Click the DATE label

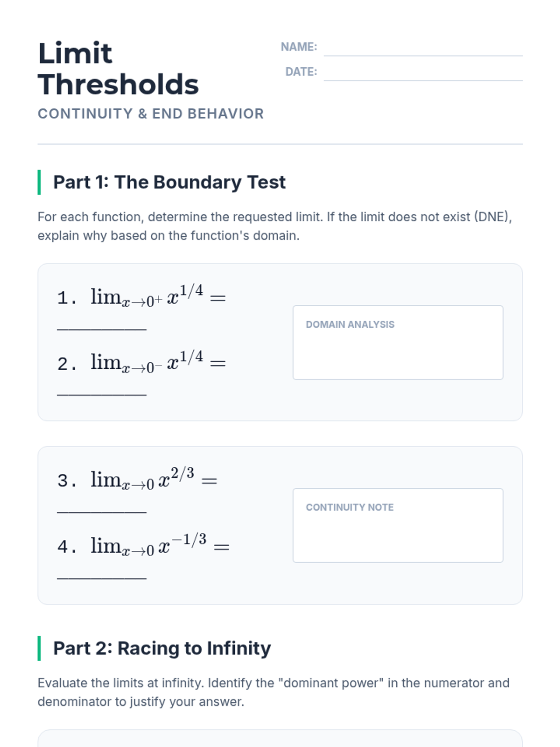[x=301, y=71]
